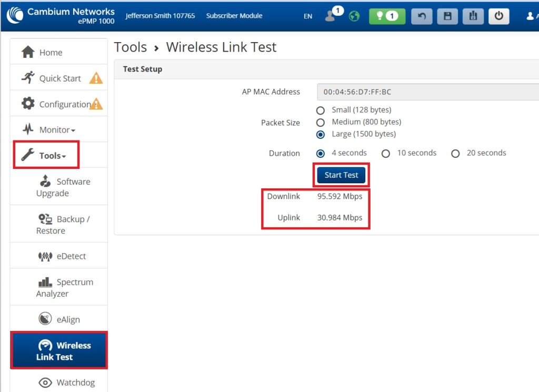This screenshot has height=392, width=539.
Task: Select Medium (800 bytes) packet size
Action: [x=321, y=122]
